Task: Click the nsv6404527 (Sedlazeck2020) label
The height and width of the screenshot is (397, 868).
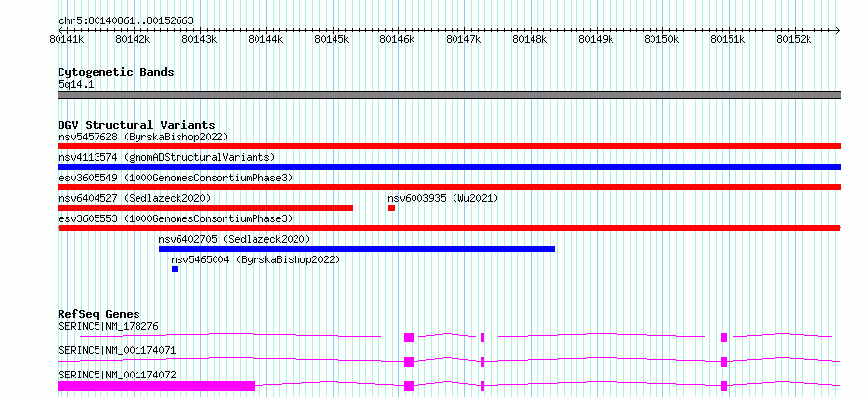Action: [x=135, y=198]
